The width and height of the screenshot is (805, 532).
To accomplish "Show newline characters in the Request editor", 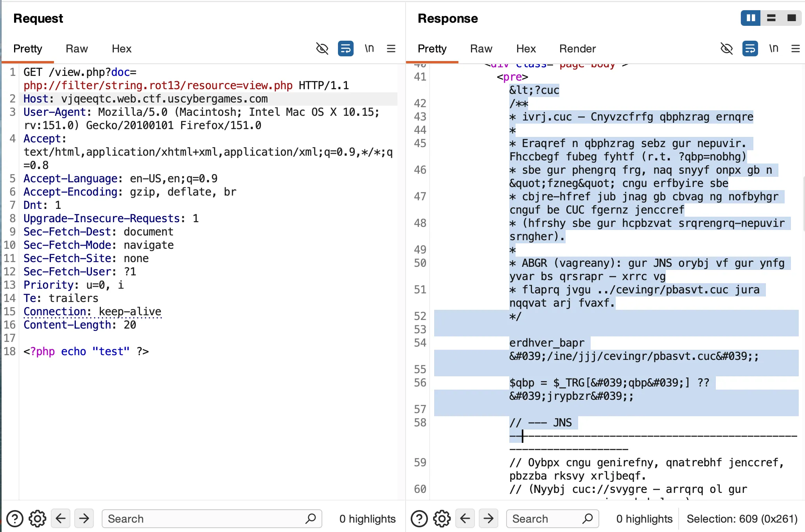I will click(369, 49).
